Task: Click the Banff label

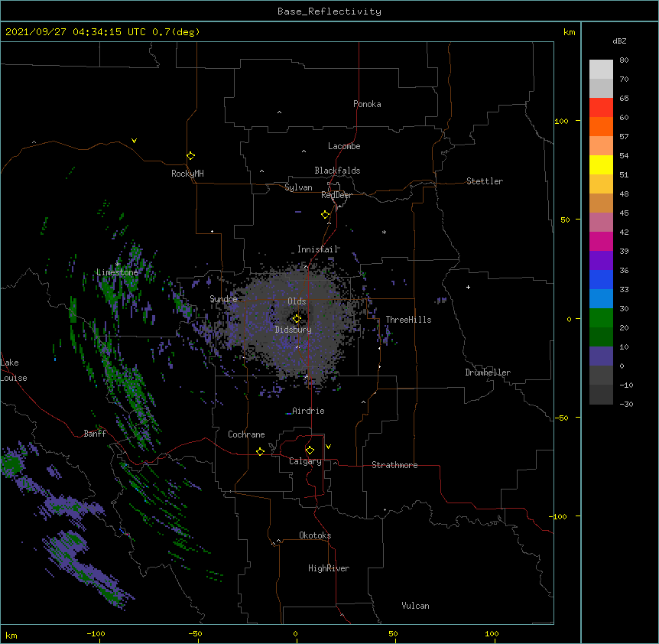Action: pos(95,434)
